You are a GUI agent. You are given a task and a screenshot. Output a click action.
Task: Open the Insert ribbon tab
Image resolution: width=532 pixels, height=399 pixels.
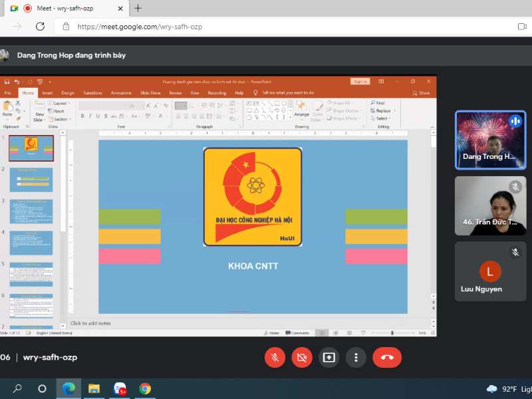(x=47, y=93)
